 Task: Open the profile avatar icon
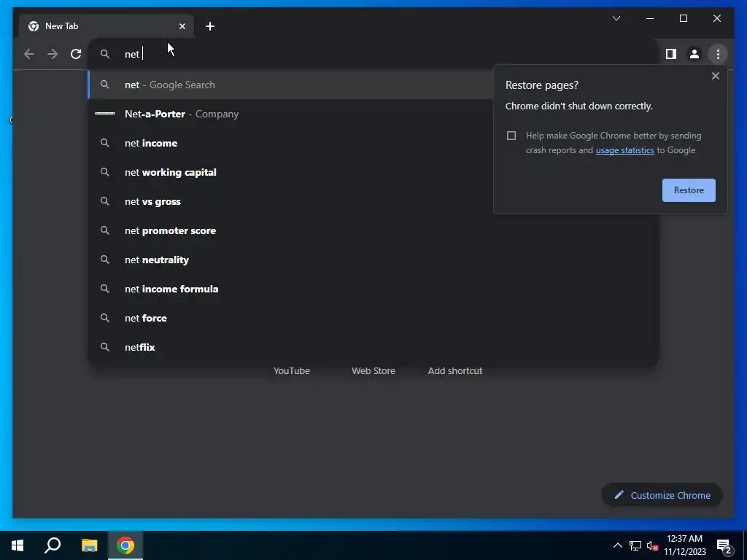click(x=694, y=54)
